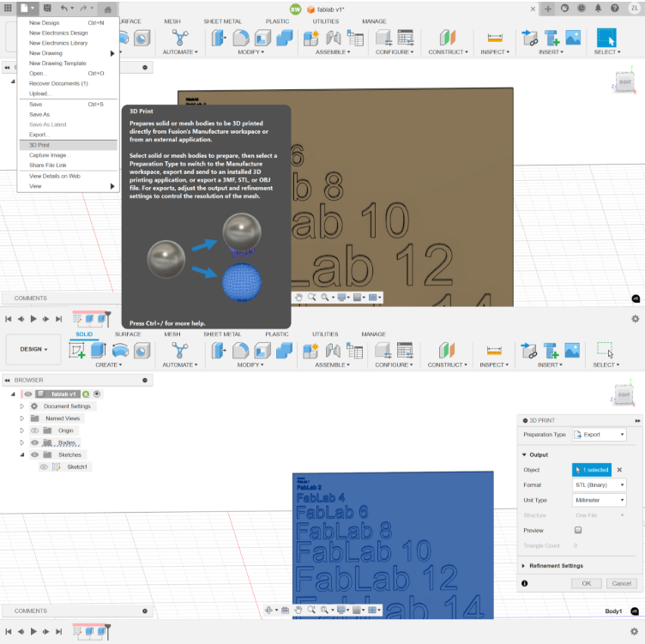
Task: Toggle visibility eye of Sketches folder
Action: tap(34, 454)
